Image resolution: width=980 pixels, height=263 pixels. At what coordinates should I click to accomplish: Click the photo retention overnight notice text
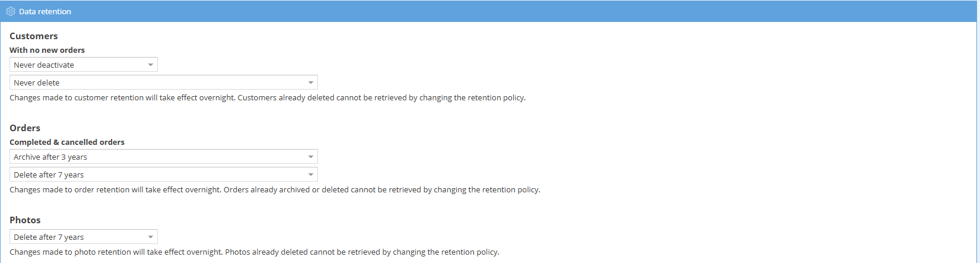tap(254, 252)
